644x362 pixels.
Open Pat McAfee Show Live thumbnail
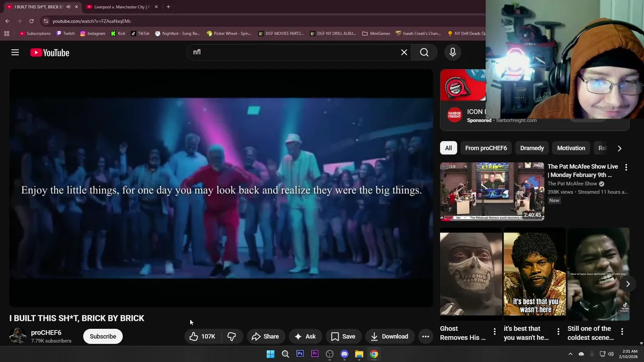click(x=492, y=191)
